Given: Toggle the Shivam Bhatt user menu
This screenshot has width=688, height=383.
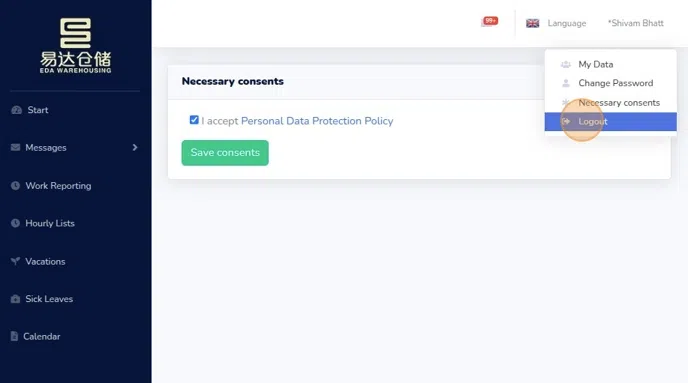Looking at the screenshot, I should pos(635,23).
